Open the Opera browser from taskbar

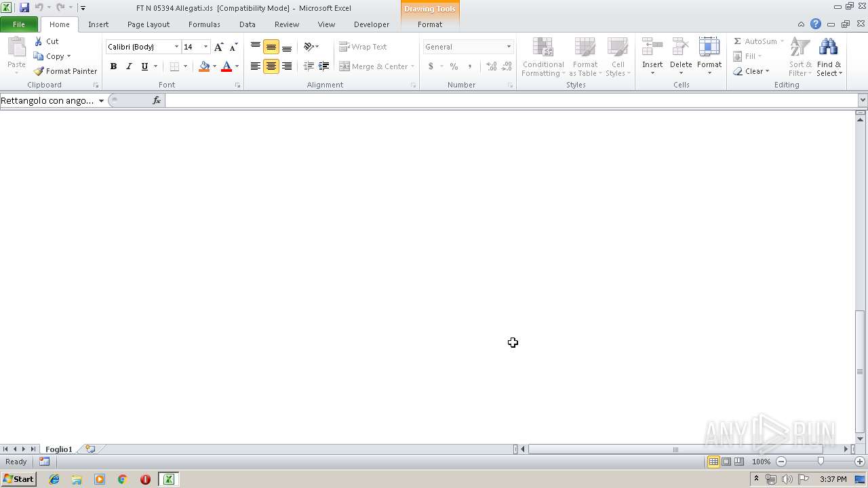point(145,479)
